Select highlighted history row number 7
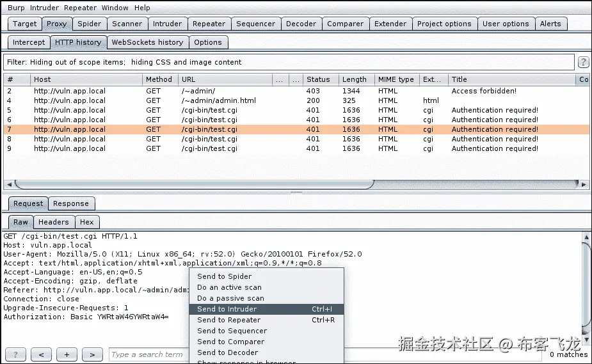 pyautogui.click(x=296, y=129)
